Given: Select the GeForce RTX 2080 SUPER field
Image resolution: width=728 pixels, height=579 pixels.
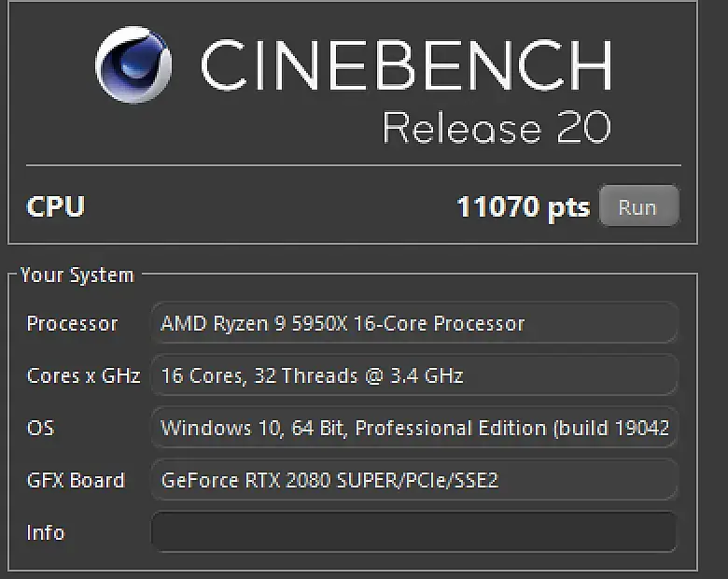Looking at the screenshot, I should click(x=413, y=480).
